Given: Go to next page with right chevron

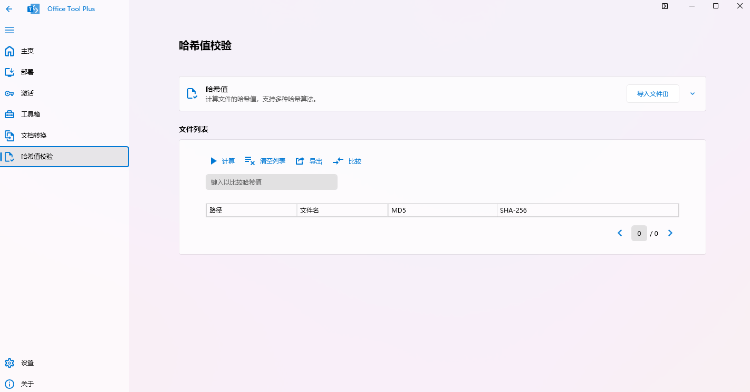Looking at the screenshot, I should point(670,233).
